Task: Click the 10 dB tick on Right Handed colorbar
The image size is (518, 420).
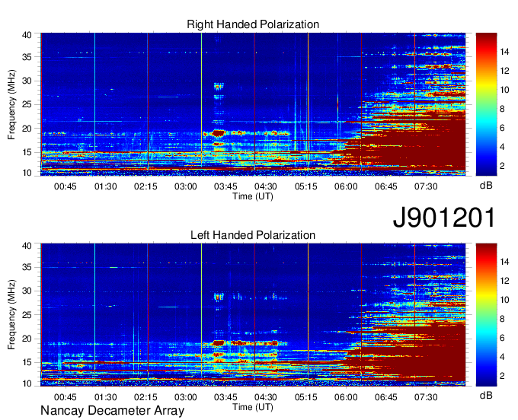Action: point(504,90)
